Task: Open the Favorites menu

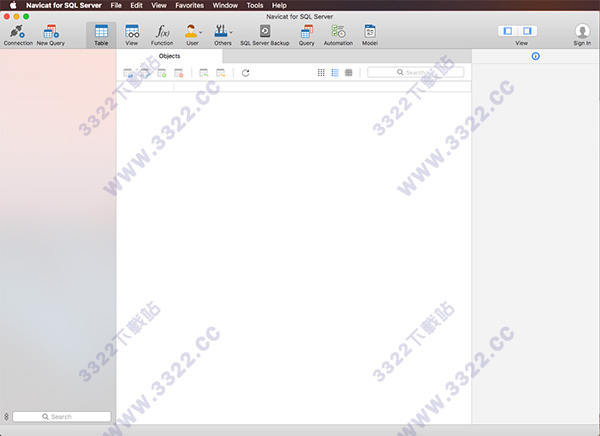Action: pyautogui.click(x=189, y=5)
